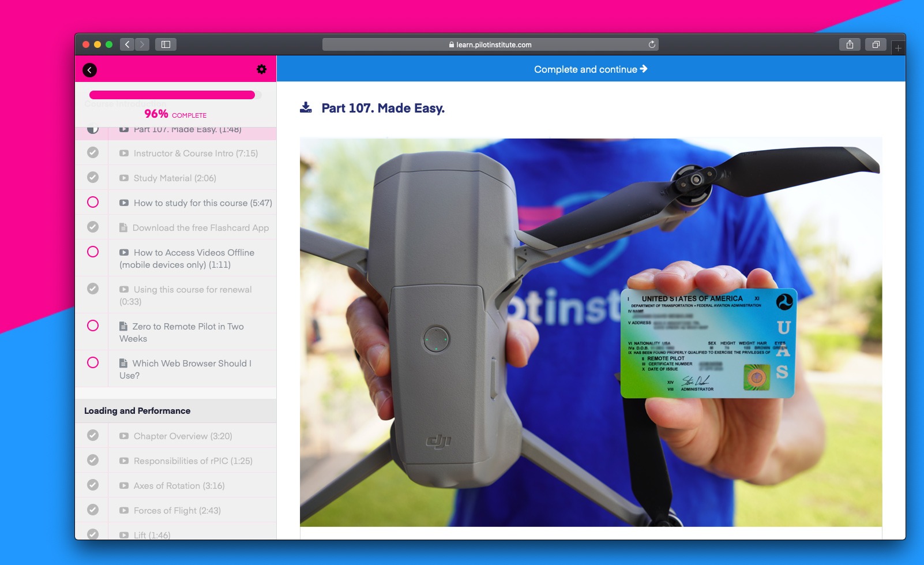924x565 pixels.
Task: Toggle completion circle for Responsibilities of rPIC
Action: pyautogui.click(x=93, y=460)
